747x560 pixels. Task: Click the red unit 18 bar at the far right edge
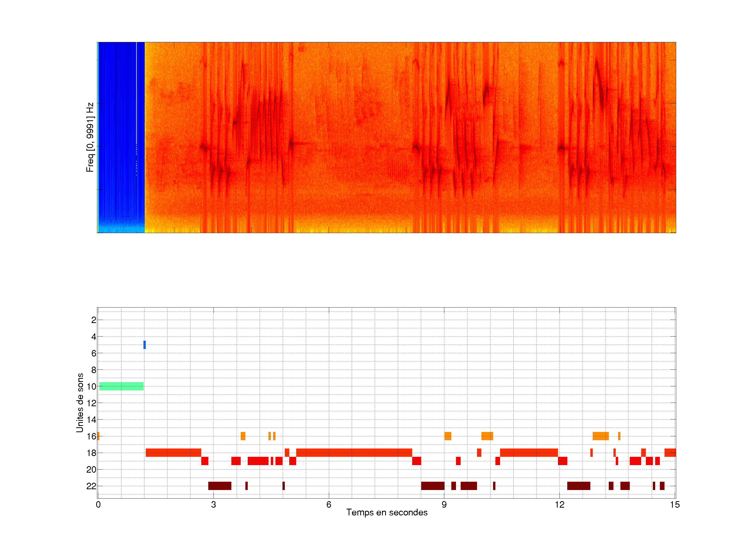tap(670, 453)
